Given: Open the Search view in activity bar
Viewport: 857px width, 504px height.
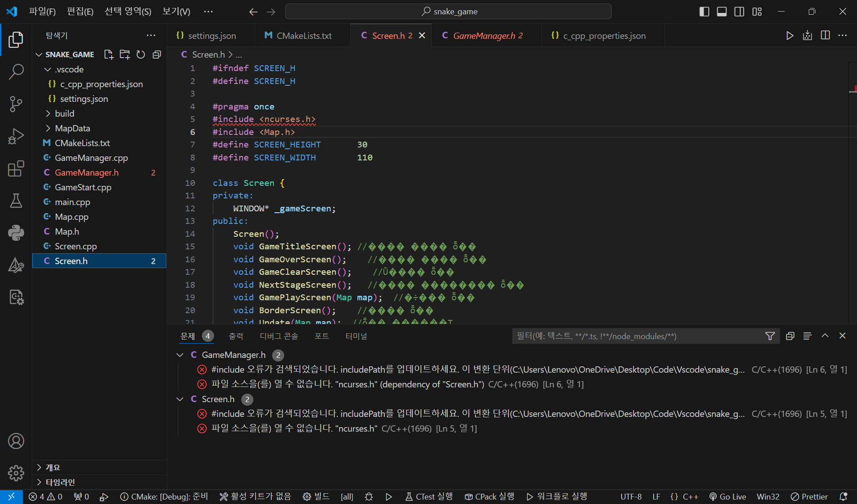Looking at the screenshot, I should pos(16,71).
